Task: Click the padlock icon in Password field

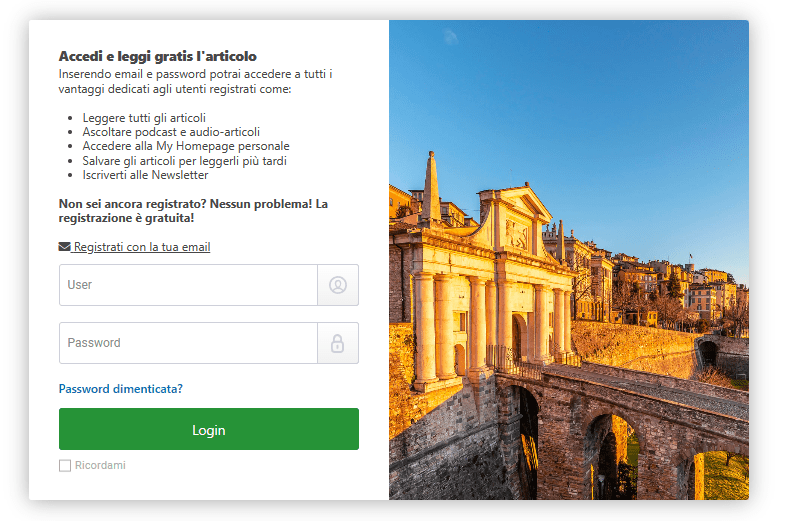Action: pos(338,343)
